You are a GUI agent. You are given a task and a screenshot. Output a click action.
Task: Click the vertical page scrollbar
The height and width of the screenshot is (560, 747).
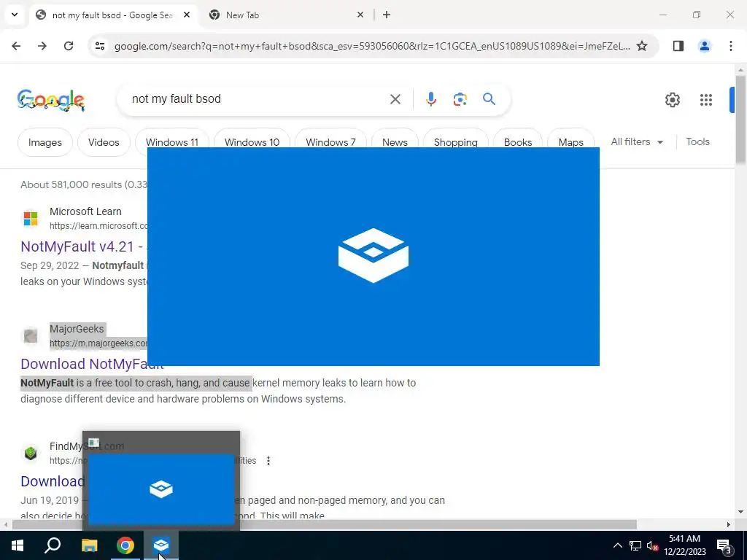740,120
